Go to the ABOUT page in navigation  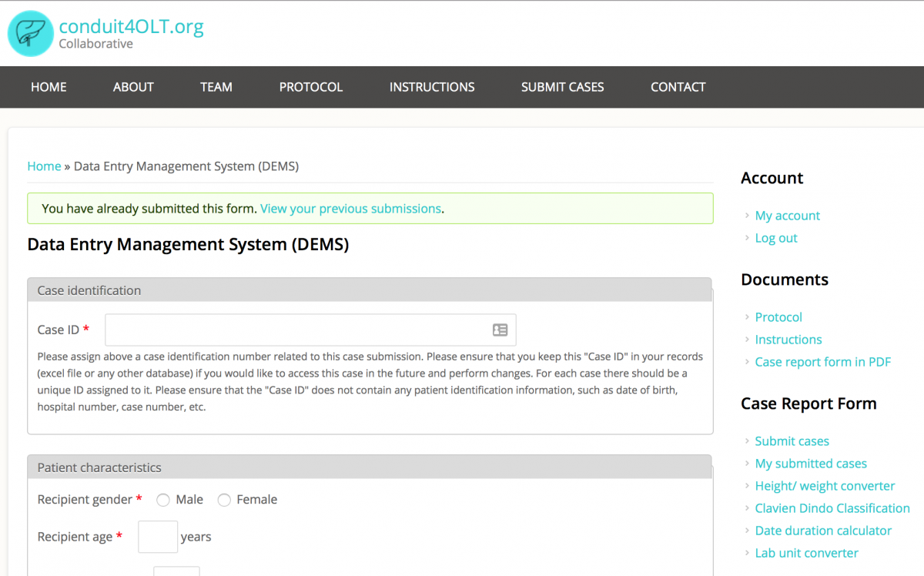pos(133,87)
